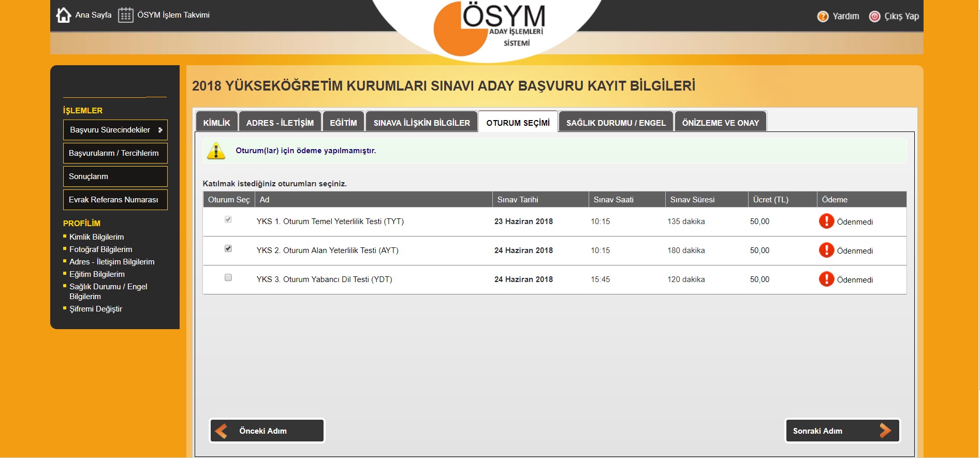This screenshot has height=458, width=980.
Task: Click the home icon next to Ana Sayfa
Action: tap(64, 15)
